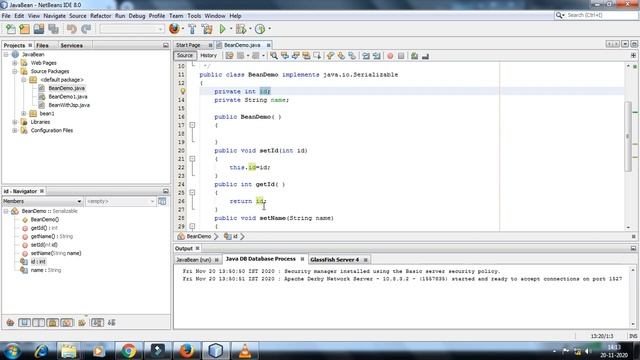Image resolution: width=640 pixels, height=360 pixels.
Task: Toggle Show Static Members filter in Navigator
Action: (38, 323)
